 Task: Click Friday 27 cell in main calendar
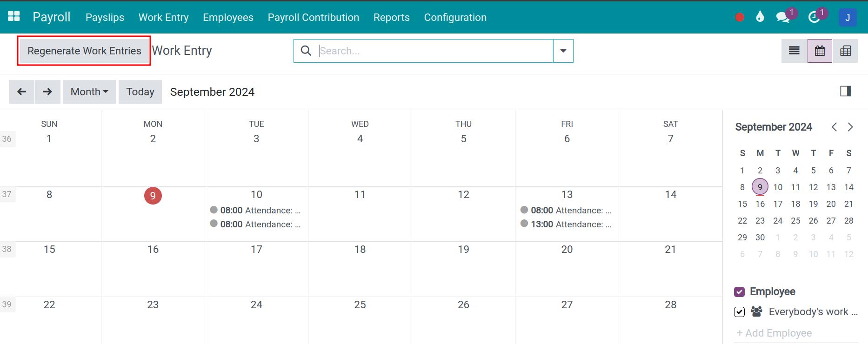pyautogui.click(x=567, y=321)
